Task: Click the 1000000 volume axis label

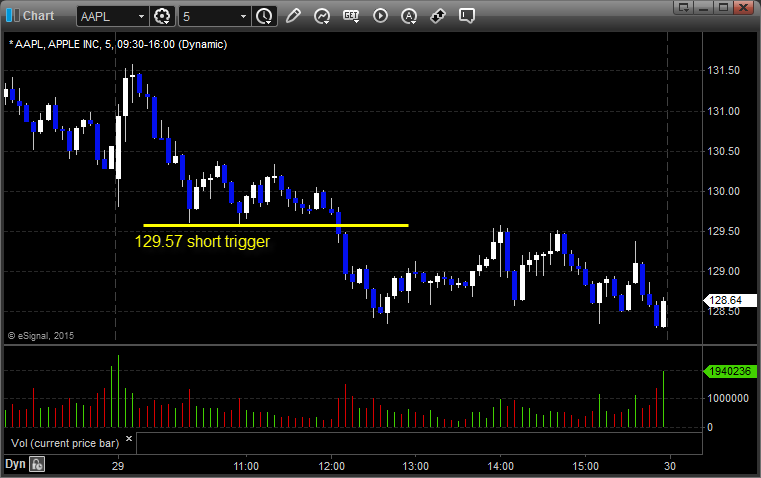Action: [x=728, y=398]
